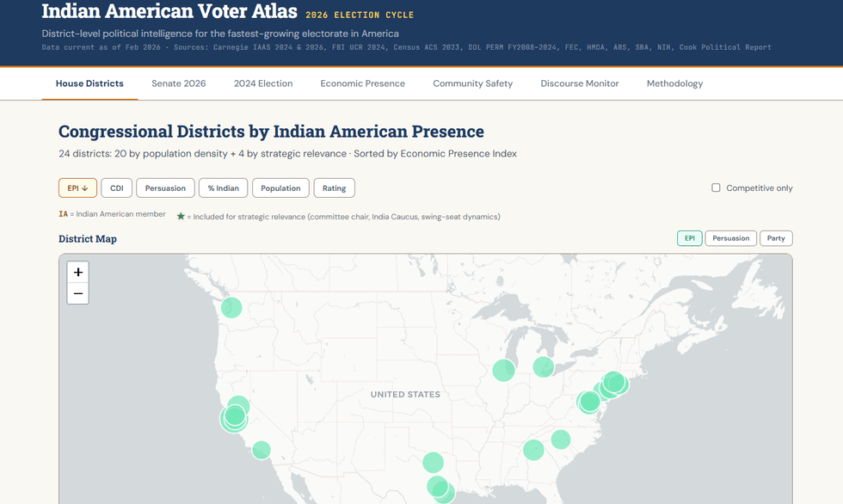
Task: Zoom out on the district map
Action: [x=77, y=293]
